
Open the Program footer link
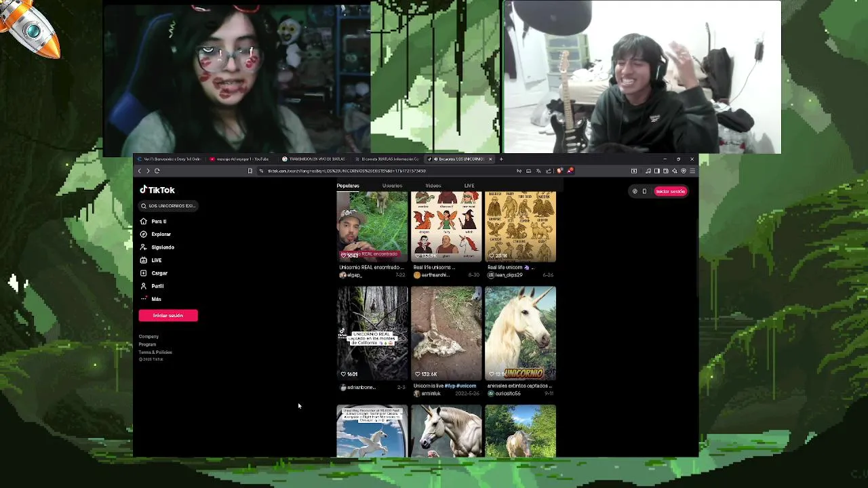147,344
